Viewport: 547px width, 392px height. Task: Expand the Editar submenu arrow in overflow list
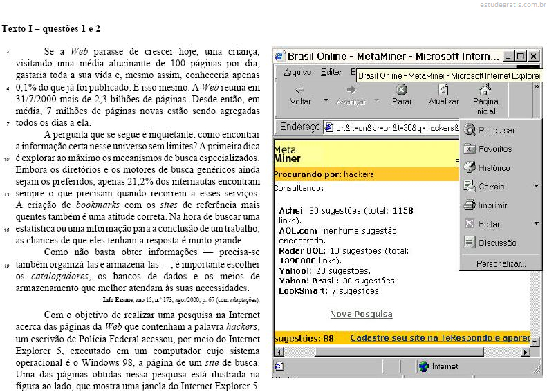pos(536,224)
